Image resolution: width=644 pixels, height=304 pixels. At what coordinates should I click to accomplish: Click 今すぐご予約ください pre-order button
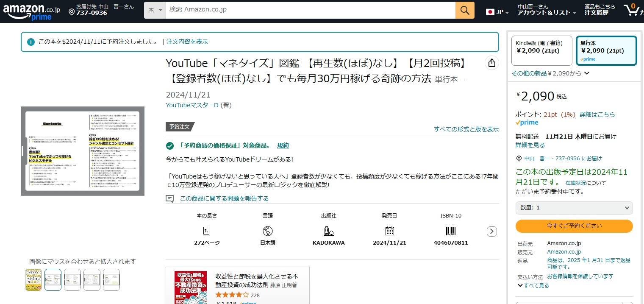point(574,226)
